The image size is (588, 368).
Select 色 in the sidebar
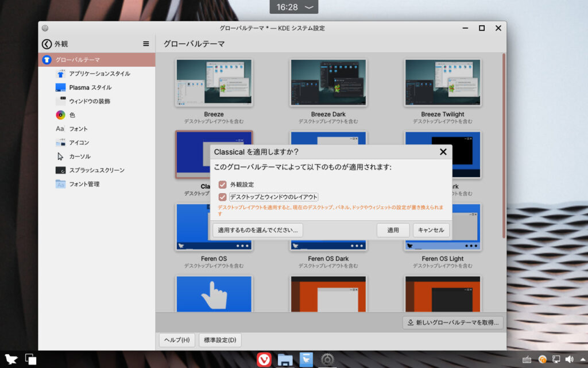(x=96, y=115)
